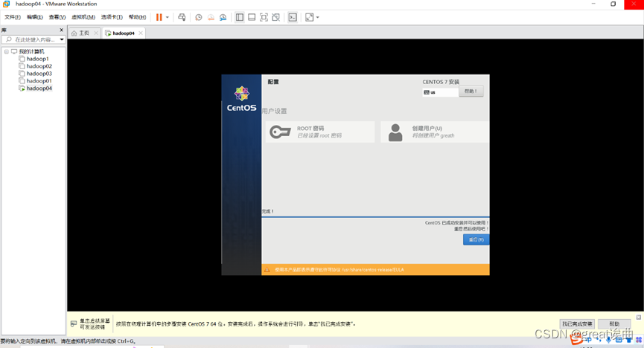644x348 pixels.
Task: Toggle the library sidebar view icon
Action: pos(240,17)
